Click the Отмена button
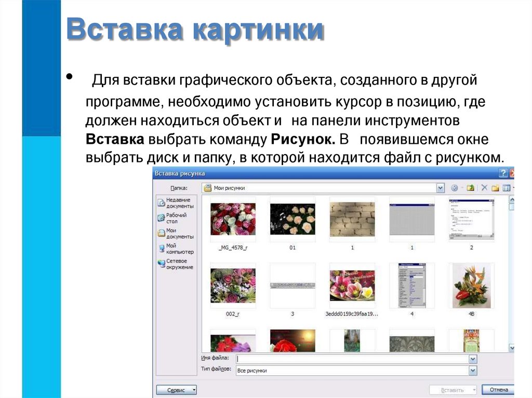The height and width of the screenshot is (398, 532). click(498, 390)
